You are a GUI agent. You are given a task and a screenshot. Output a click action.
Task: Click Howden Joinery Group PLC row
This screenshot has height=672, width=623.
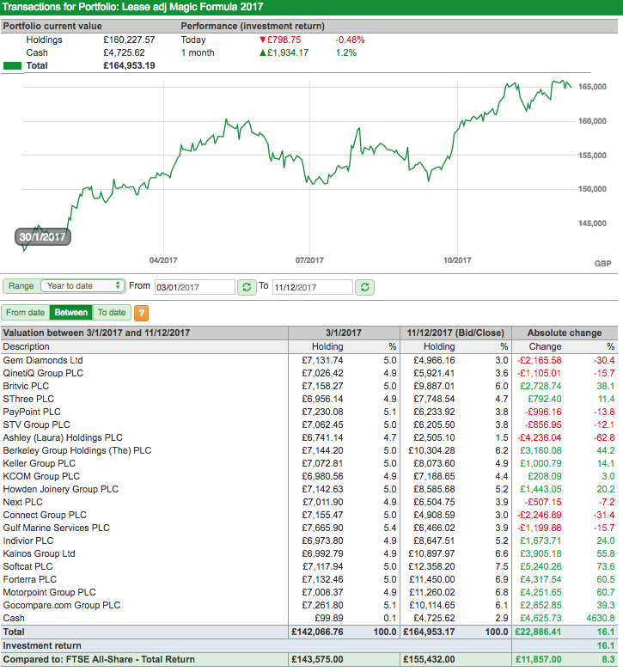[x=309, y=489]
